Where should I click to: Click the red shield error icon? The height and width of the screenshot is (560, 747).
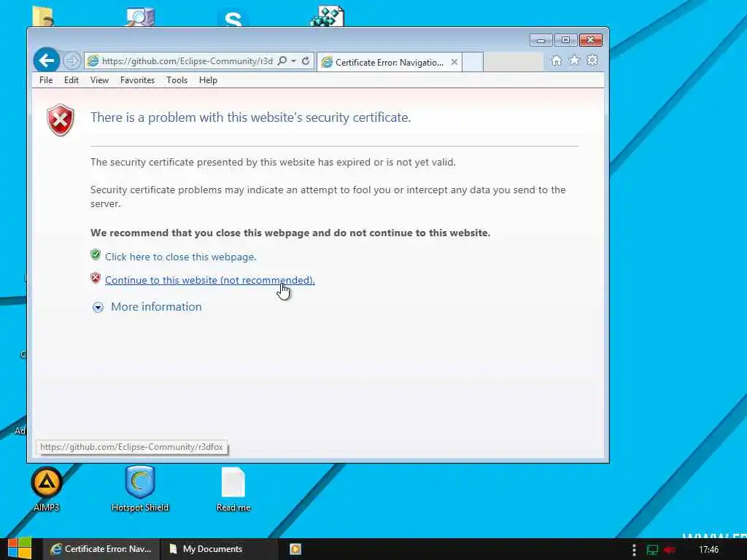pos(60,120)
